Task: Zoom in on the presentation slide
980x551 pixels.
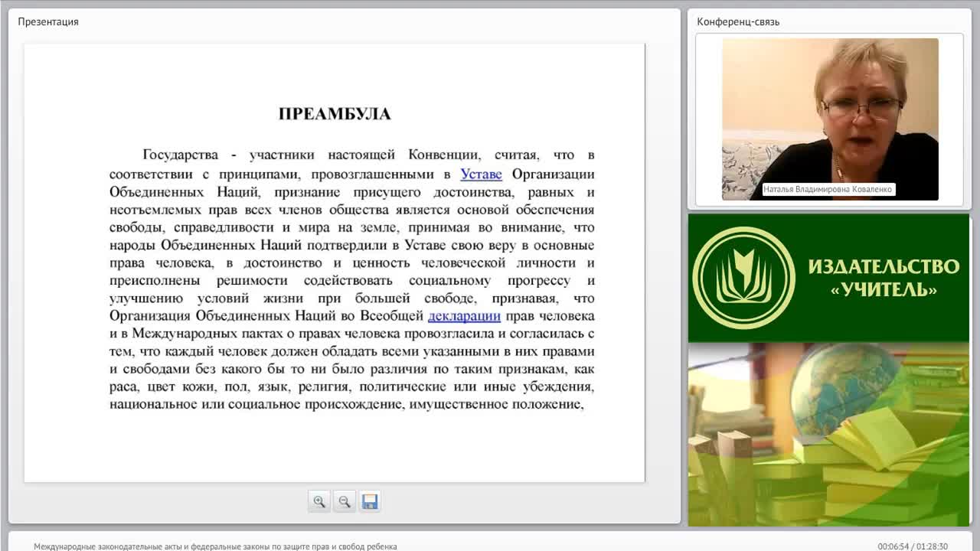Action: 319,501
